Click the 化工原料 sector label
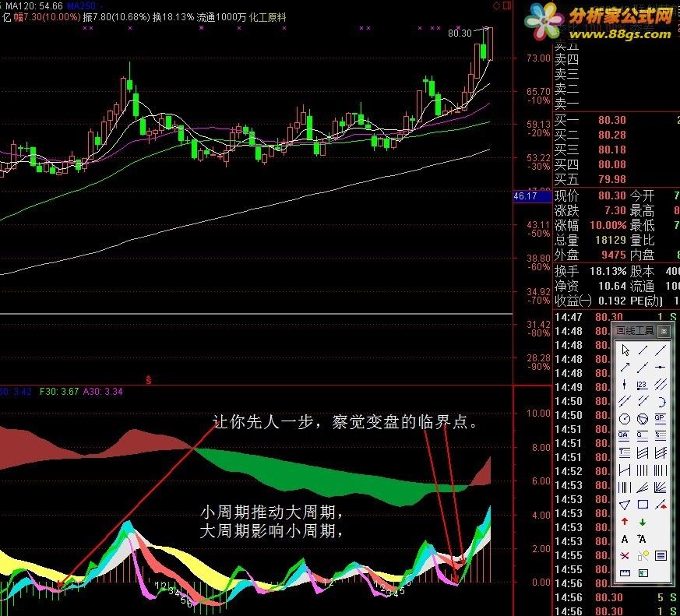680x616 pixels. click(x=268, y=17)
